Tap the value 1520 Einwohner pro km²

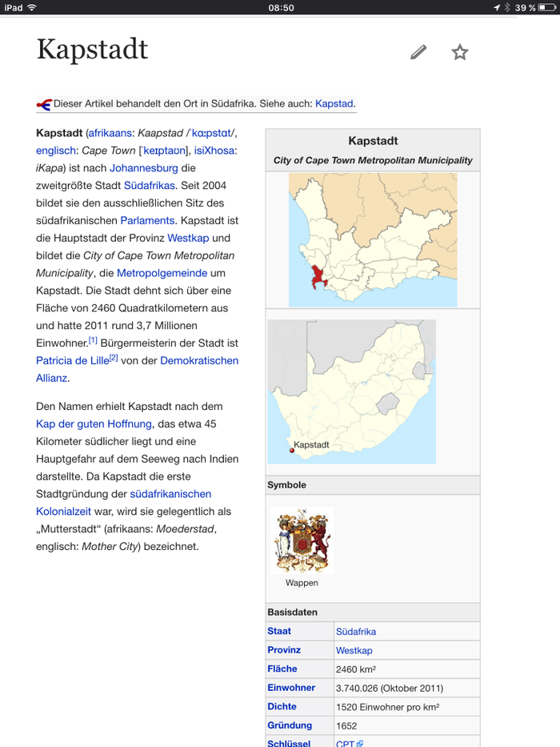(x=388, y=707)
